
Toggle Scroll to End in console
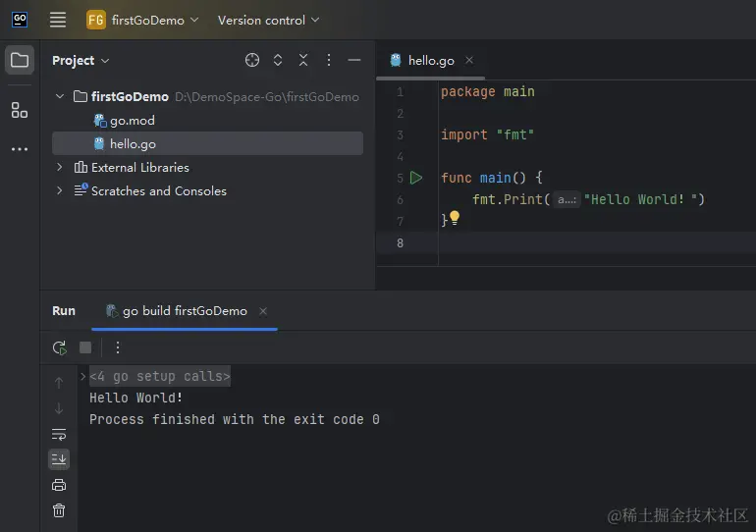coord(59,458)
